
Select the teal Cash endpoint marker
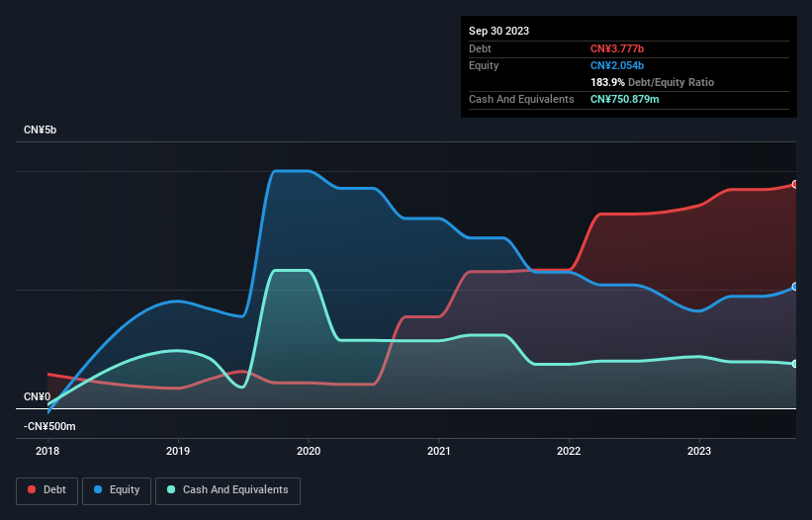tap(795, 364)
